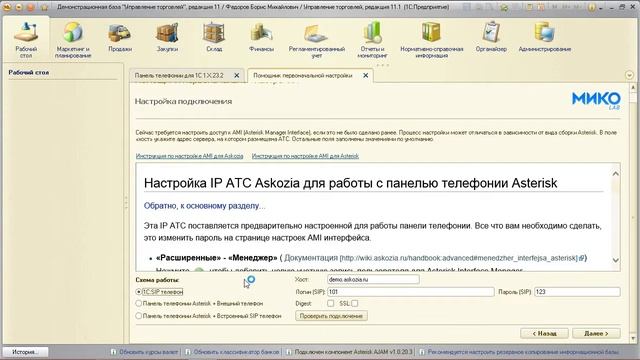Open the Финансы section icon
Image resolution: width=640 pixels, height=360 pixels.
pos(261,38)
